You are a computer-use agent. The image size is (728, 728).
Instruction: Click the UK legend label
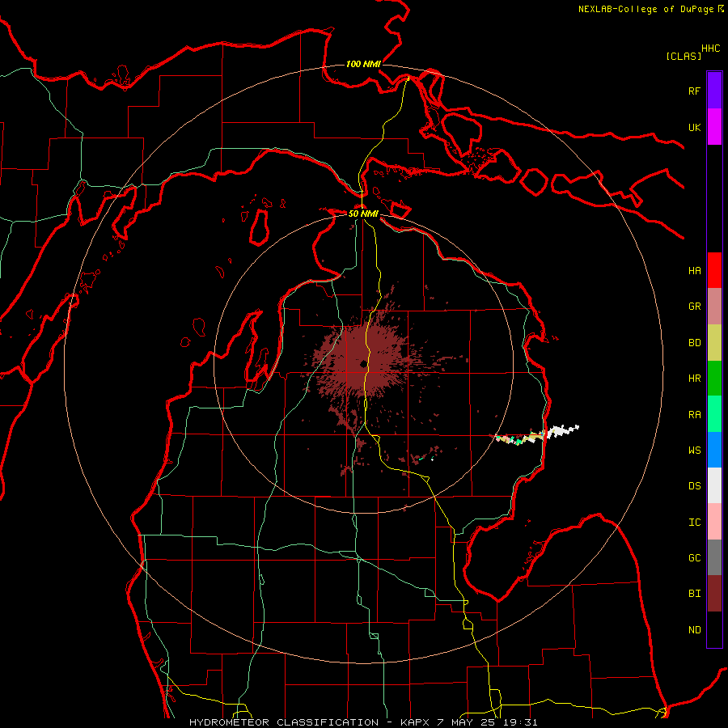(x=694, y=127)
